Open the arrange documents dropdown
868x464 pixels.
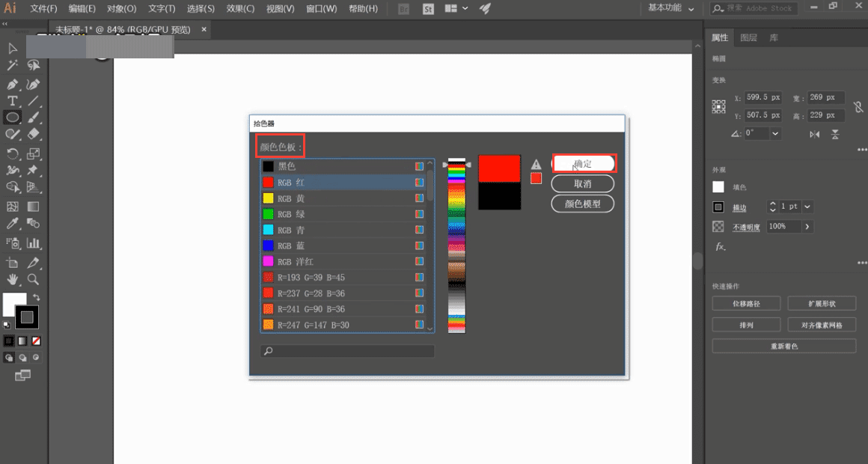(456, 8)
